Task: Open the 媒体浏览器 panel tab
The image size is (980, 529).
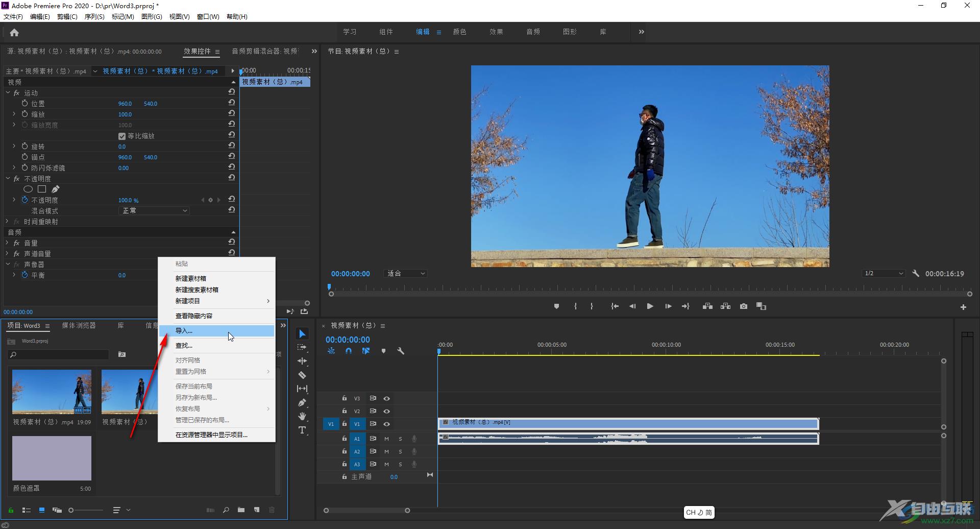Action: tap(79, 325)
